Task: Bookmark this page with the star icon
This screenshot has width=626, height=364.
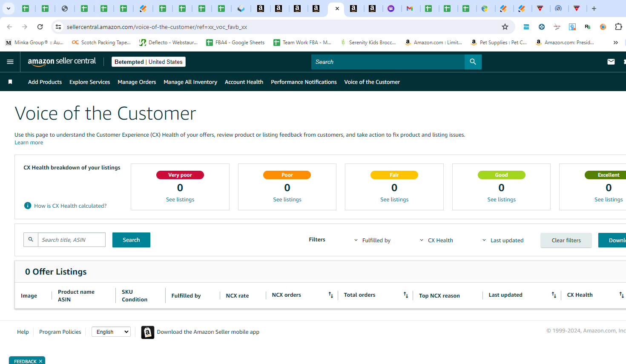Action: point(505,27)
